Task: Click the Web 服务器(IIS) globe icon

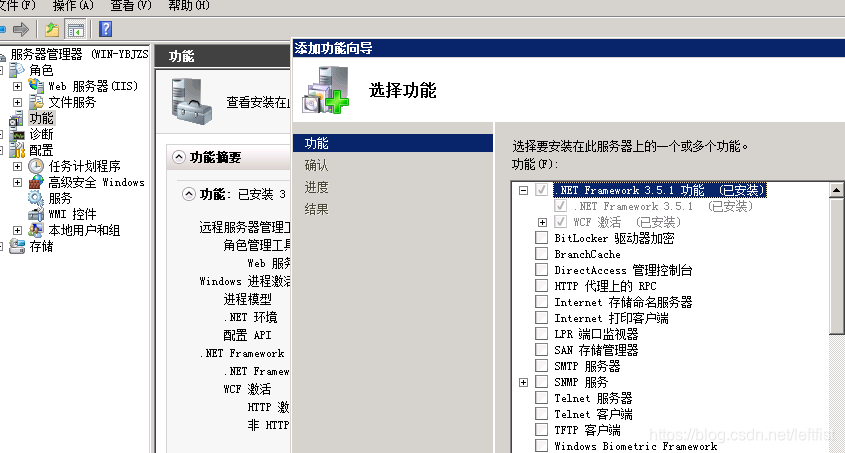Action: (x=36, y=86)
